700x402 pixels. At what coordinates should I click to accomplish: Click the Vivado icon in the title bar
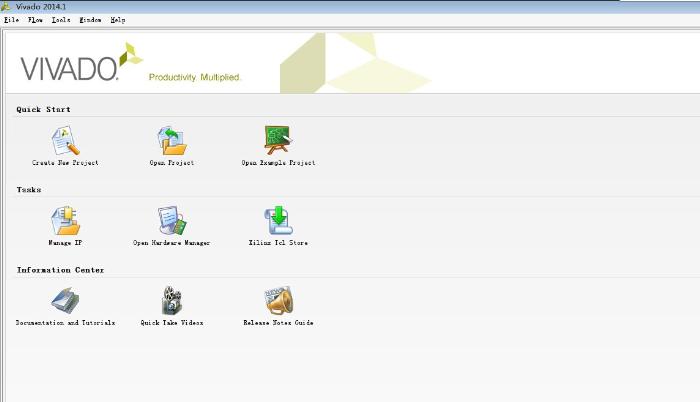[x=8, y=6]
